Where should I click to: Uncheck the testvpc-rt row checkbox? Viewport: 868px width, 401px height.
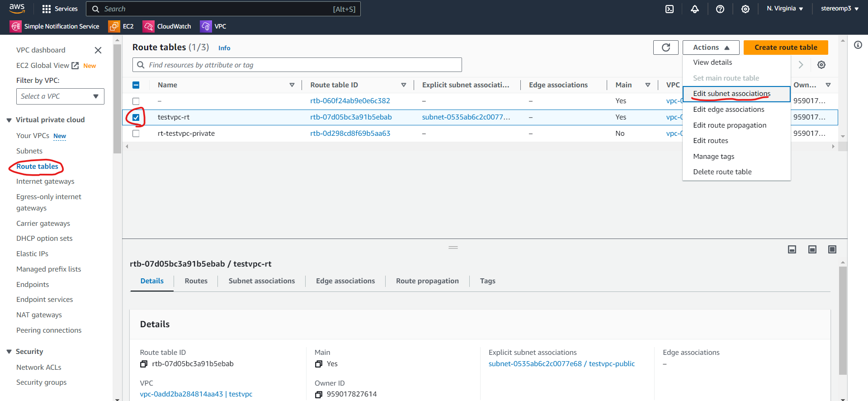(136, 117)
